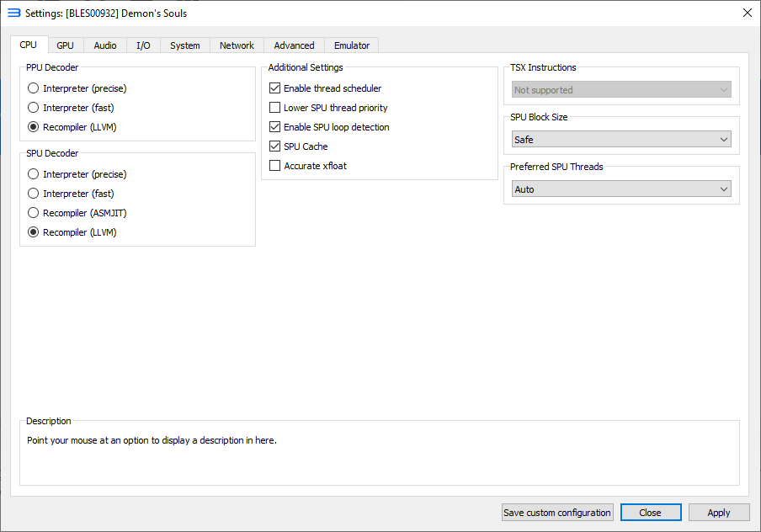
Task: Go to the I/O tab
Action: (143, 45)
